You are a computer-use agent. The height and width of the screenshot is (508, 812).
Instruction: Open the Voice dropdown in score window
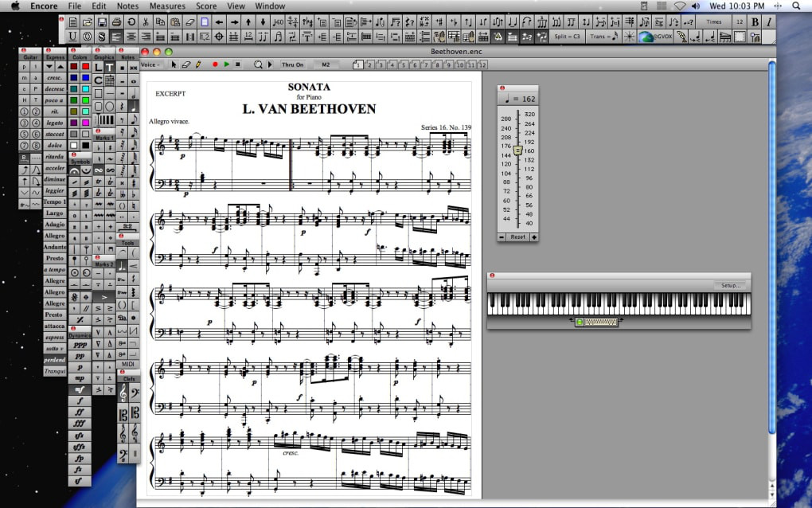click(150, 64)
